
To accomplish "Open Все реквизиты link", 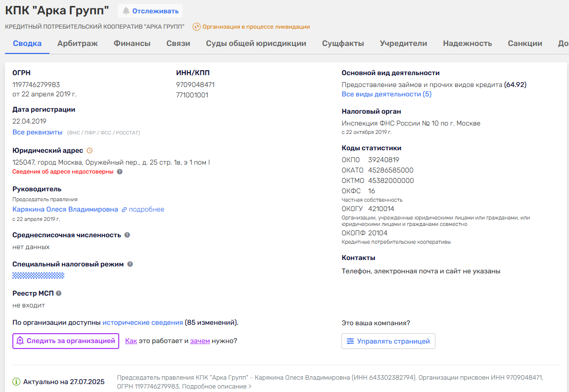I will [x=38, y=132].
